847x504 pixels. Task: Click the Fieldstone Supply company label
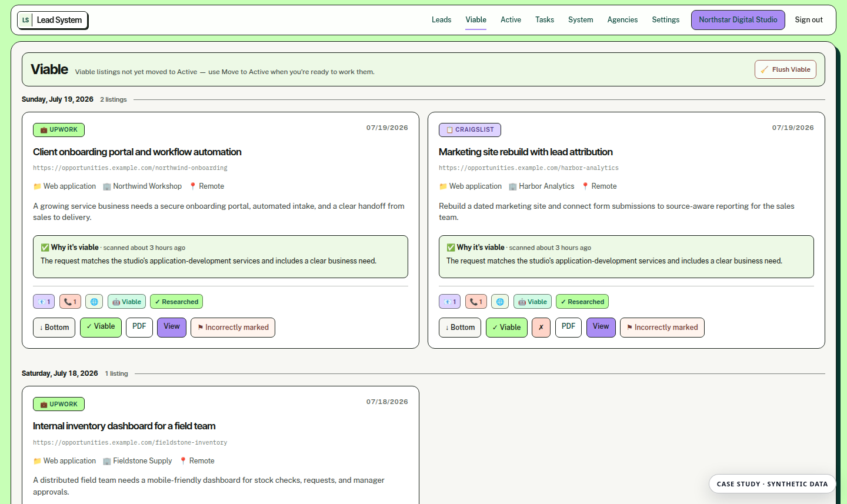click(x=138, y=461)
